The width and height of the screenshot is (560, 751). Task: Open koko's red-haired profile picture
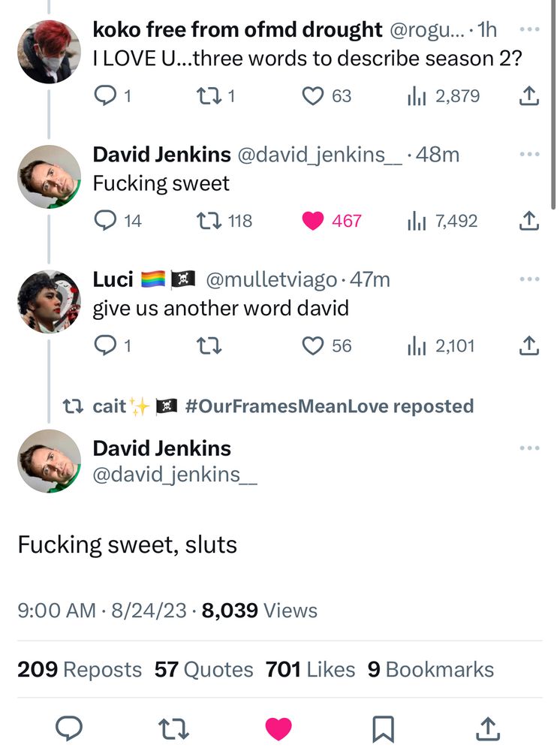(48, 50)
